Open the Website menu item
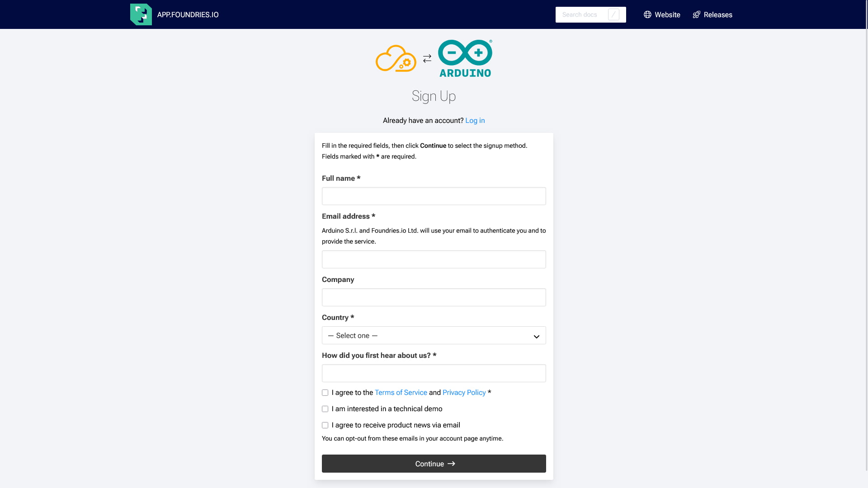This screenshot has height=488, width=868. coord(667,14)
